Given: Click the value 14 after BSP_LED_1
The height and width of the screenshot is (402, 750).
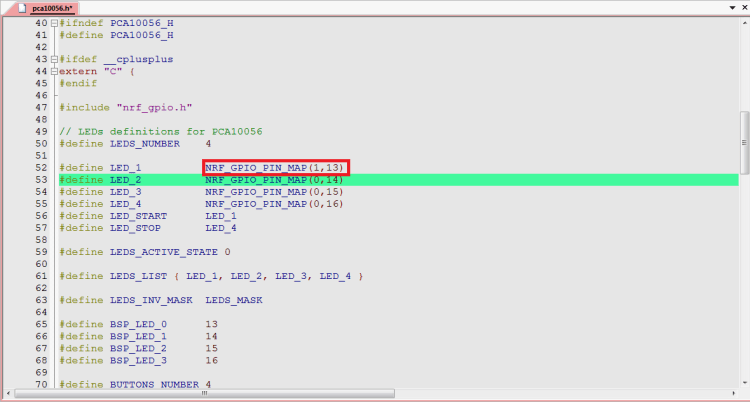Looking at the screenshot, I should click(211, 336).
